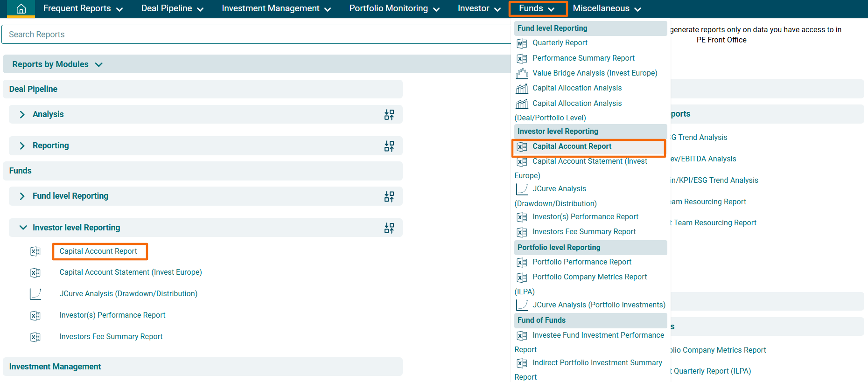Image resolution: width=868 pixels, height=382 pixels.
Task: Click the Search Reports input field
Action: point(257,35)
